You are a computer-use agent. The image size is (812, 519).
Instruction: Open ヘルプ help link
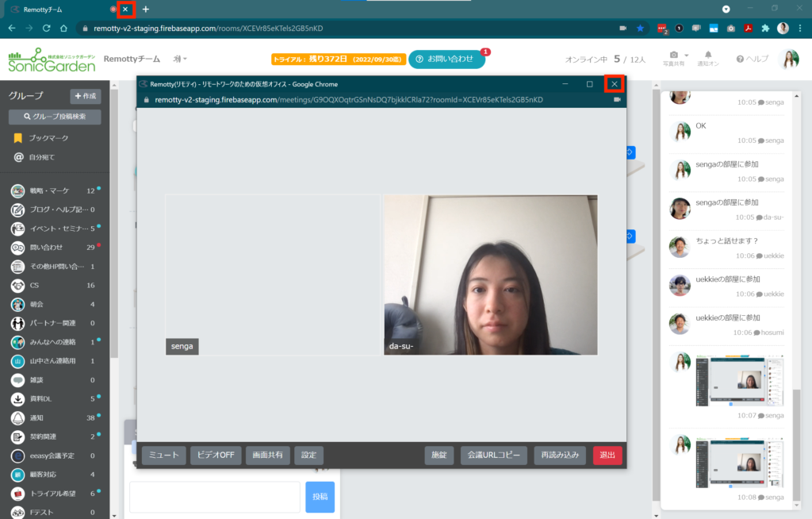(753, 59)
